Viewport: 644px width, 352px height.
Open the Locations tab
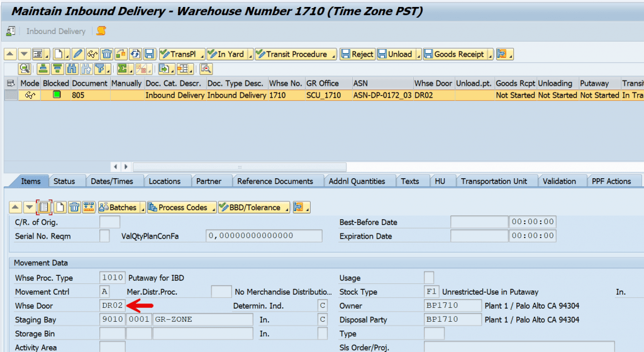164,181
